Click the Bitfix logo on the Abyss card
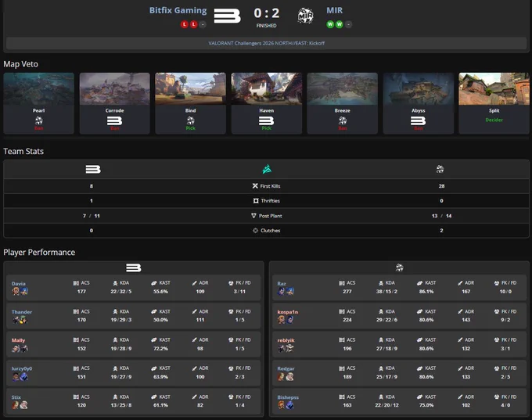This screenshot has width=532, height=420. coord(419,120)
